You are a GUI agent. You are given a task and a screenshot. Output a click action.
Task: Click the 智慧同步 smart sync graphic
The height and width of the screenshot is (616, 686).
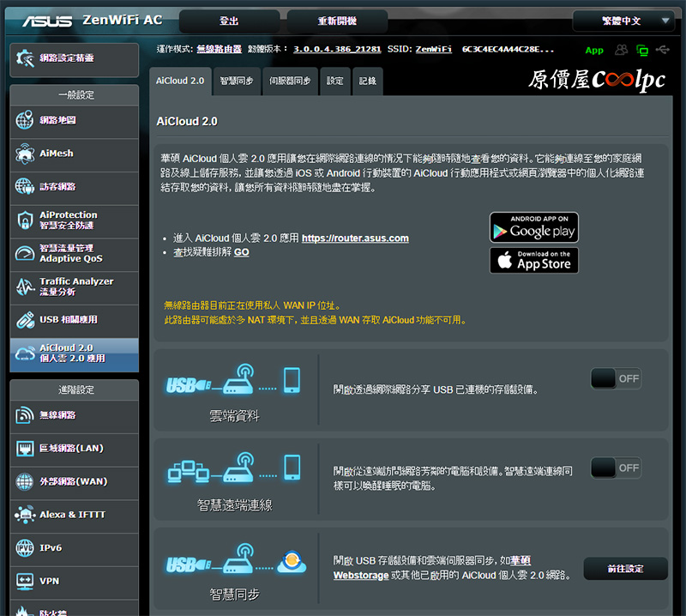237,559
